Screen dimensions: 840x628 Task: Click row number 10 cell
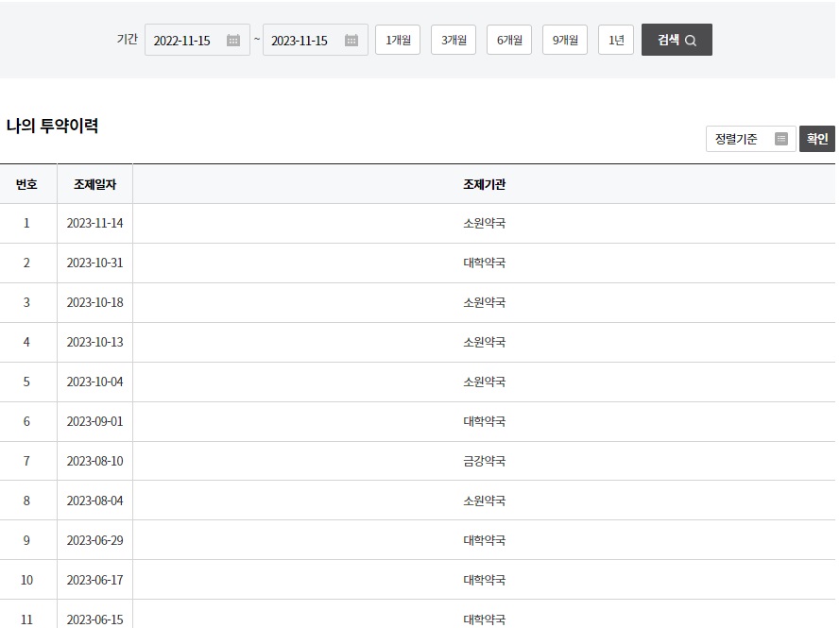pyautogui.click(x=26, y=580)
